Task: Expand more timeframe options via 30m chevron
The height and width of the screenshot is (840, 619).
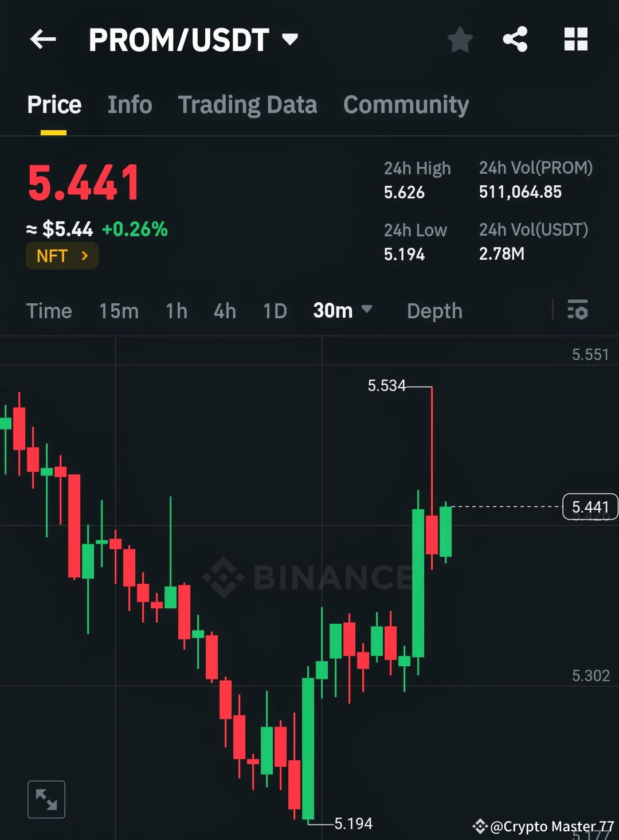Action: (x=367, y=311)
